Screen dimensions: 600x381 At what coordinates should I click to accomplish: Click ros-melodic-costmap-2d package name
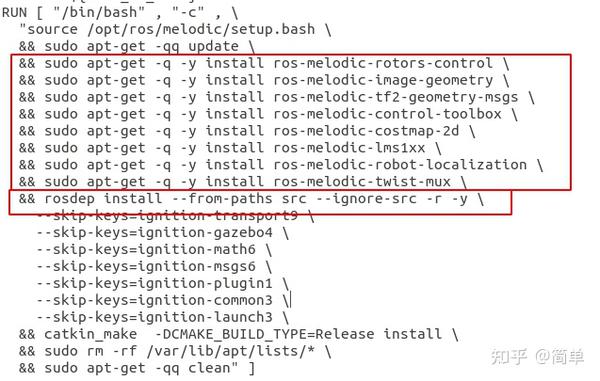click(x=366, y=131)
